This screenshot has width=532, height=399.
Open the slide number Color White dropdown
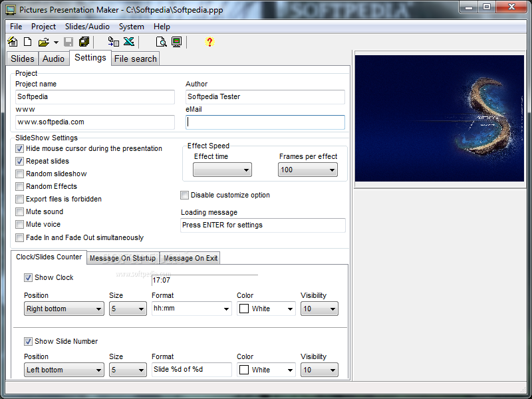267,370
